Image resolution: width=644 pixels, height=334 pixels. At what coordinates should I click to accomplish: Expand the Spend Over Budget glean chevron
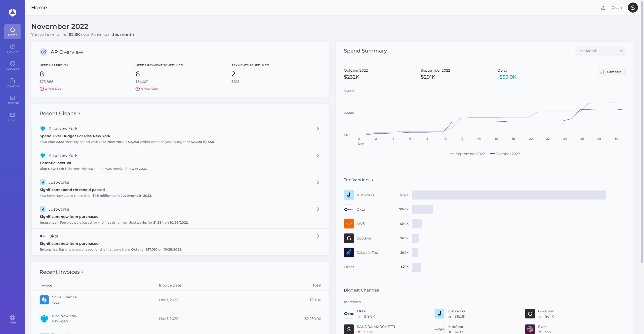click(x=318, y=128)
